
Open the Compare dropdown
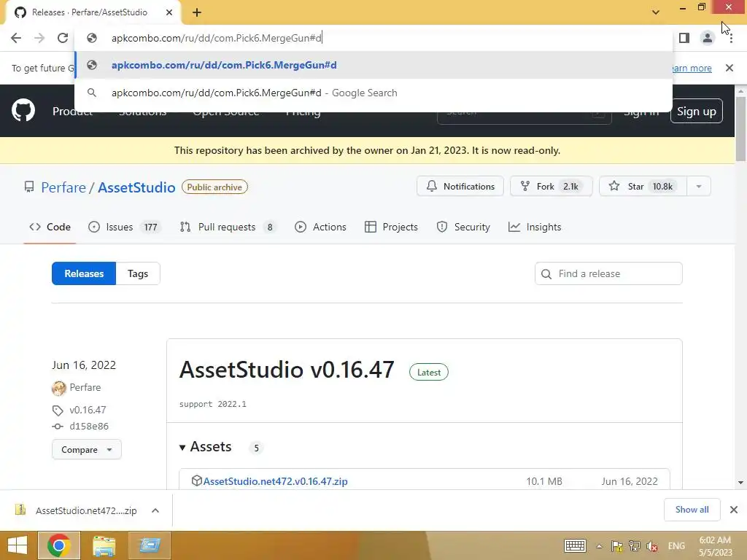point(87,449)
